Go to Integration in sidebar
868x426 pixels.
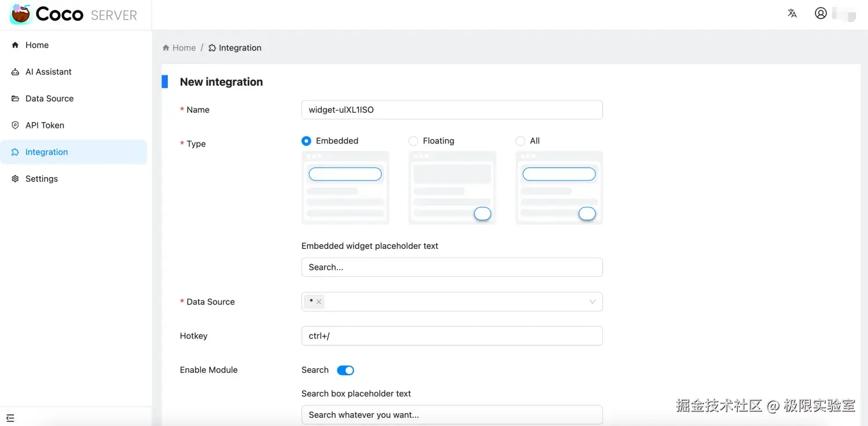46,152
